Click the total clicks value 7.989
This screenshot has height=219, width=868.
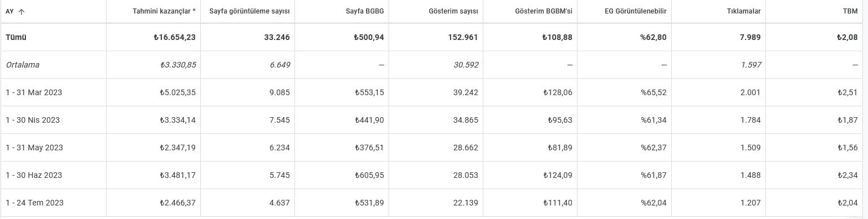(x=750, y=37)
